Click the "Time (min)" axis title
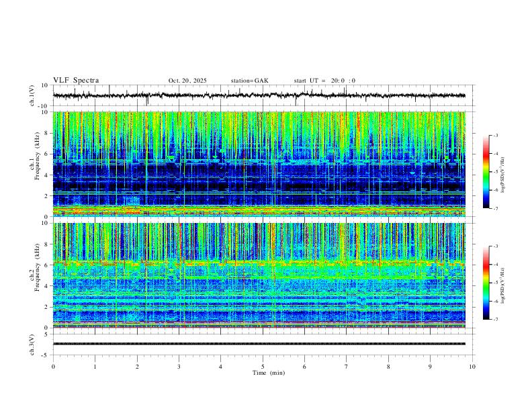532x411 pixels. click(269, 373)
